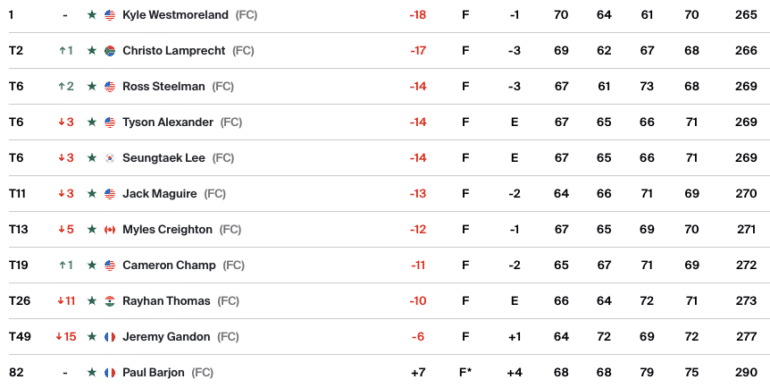Click the FC tag beside Paul Barjon
The image size is (770, 388).
tap(202, 372)
